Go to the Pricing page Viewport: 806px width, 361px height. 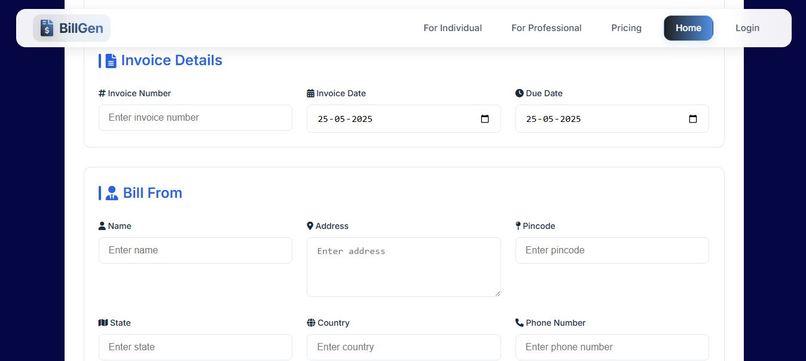tap(626, 28)
